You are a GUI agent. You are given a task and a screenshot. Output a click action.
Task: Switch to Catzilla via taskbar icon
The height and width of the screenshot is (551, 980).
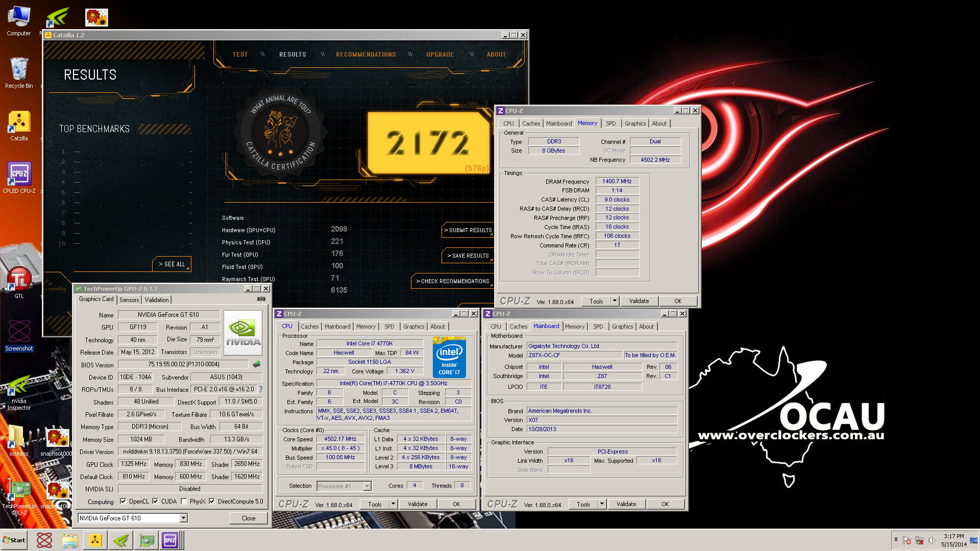95,540
